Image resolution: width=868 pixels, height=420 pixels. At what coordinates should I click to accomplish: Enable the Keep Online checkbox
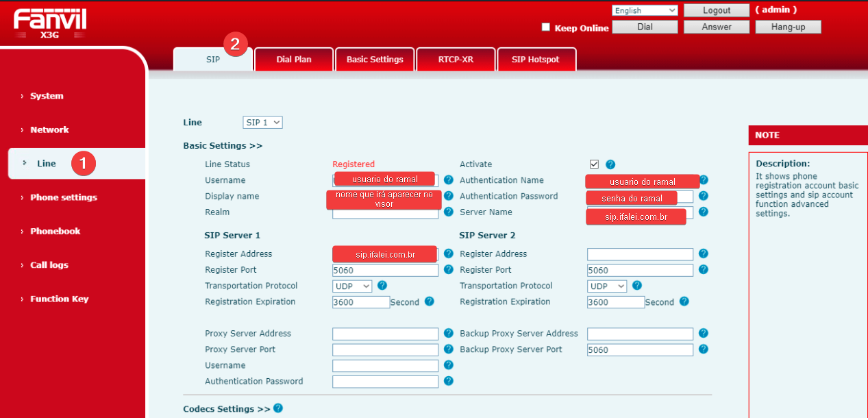point(546,27)
